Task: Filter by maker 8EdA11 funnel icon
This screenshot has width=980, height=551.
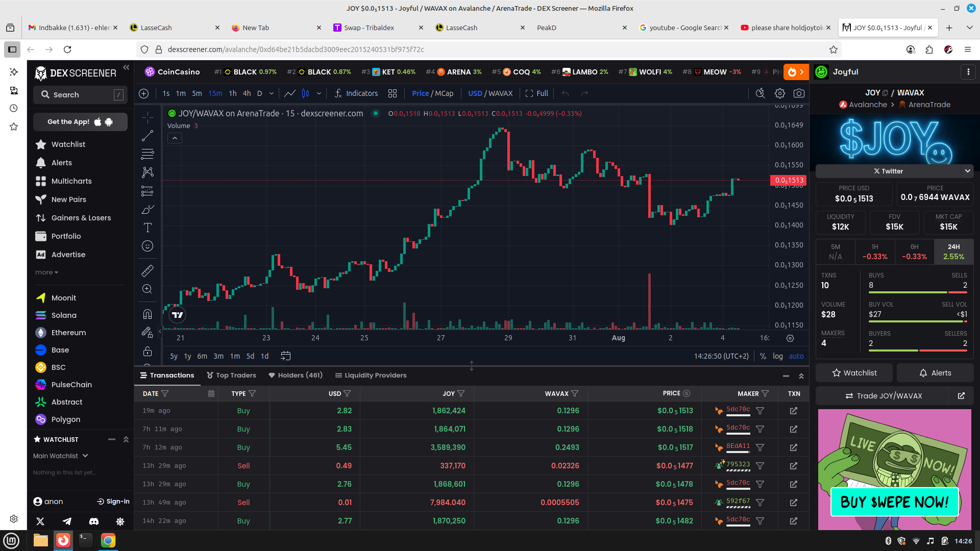Action: (760, 447)
